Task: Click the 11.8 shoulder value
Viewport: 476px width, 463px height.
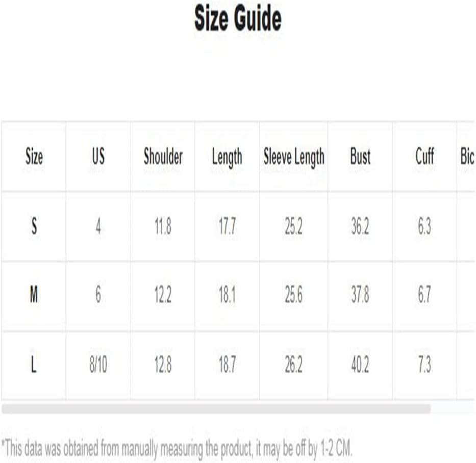Action: (163, 226)
